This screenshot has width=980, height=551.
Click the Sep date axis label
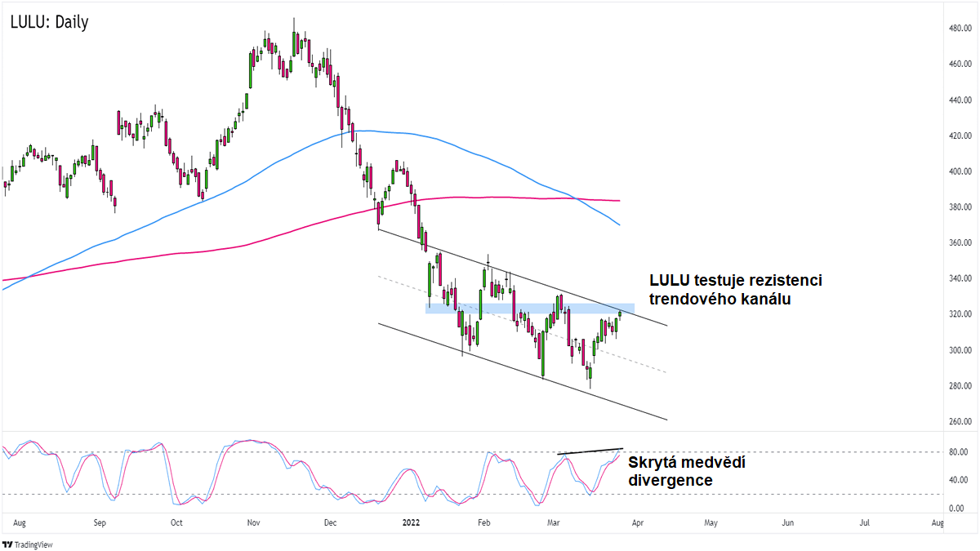point(100,522)
